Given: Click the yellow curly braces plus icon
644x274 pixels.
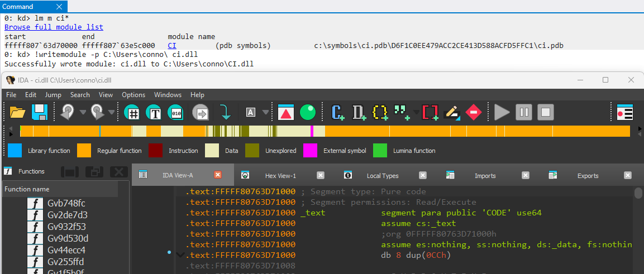Looking at the screenshot, I should pos(381,112).
